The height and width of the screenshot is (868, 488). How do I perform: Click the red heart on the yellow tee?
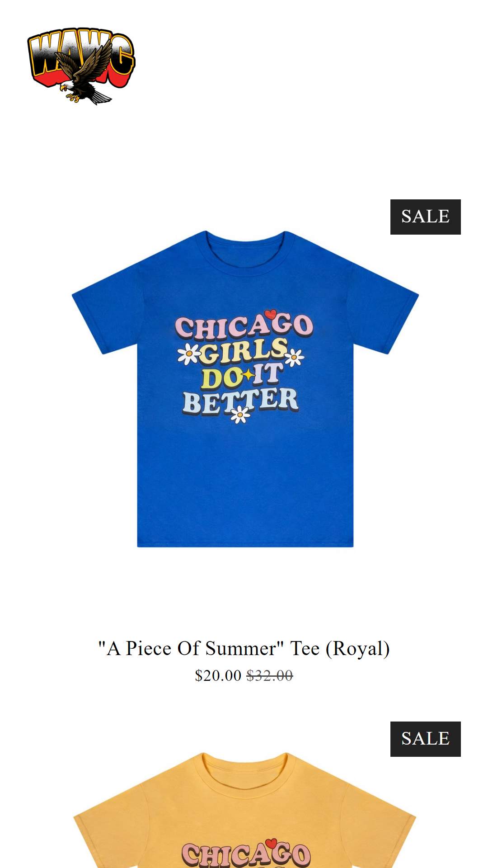[x=271, y=844]
